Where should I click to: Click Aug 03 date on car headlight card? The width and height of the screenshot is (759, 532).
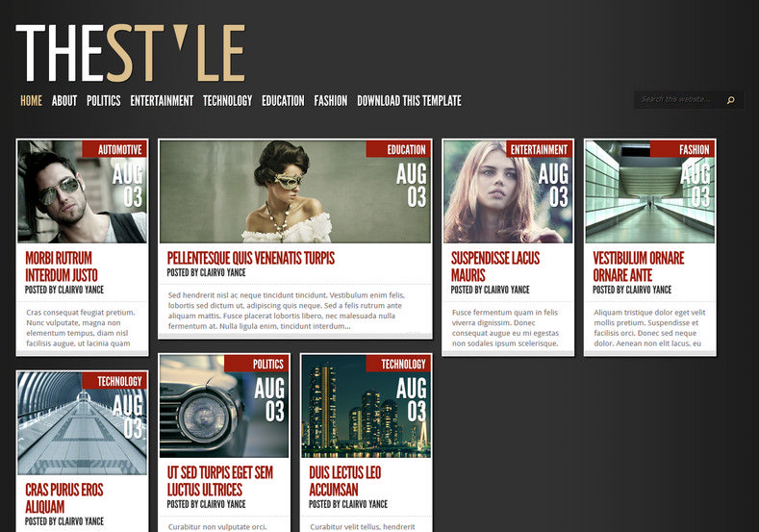coord(269,400)
